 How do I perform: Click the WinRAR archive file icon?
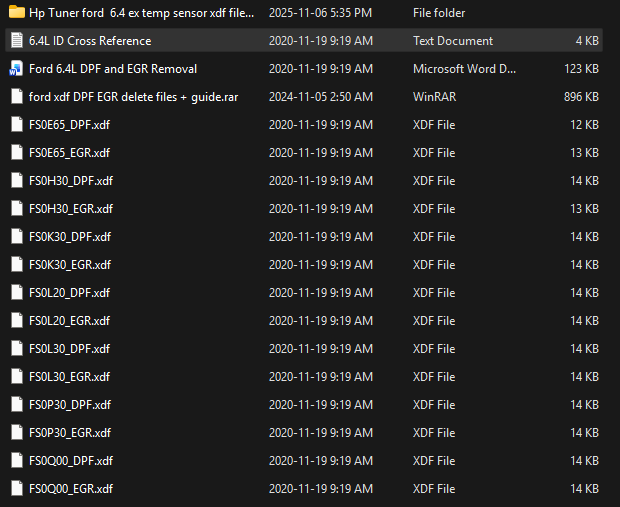(x=16, y=97)
